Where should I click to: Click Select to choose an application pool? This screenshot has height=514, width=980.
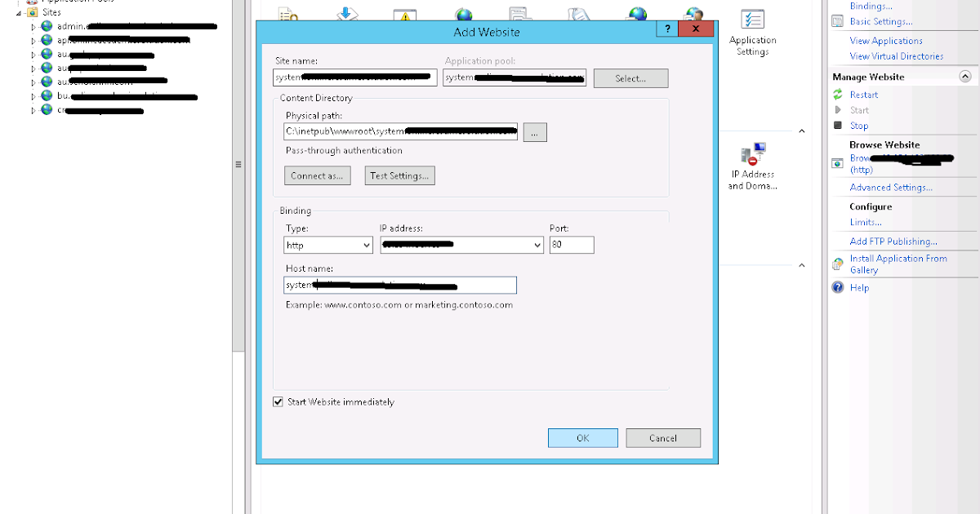(x=630, y=78)
